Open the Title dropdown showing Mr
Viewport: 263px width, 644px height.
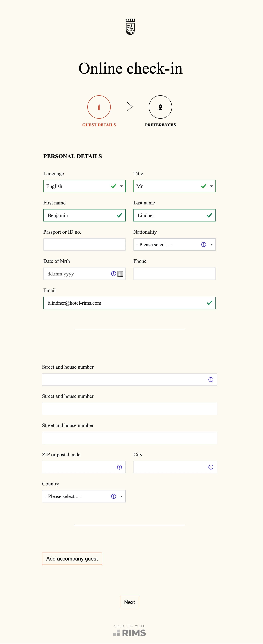tap(174, 186)
